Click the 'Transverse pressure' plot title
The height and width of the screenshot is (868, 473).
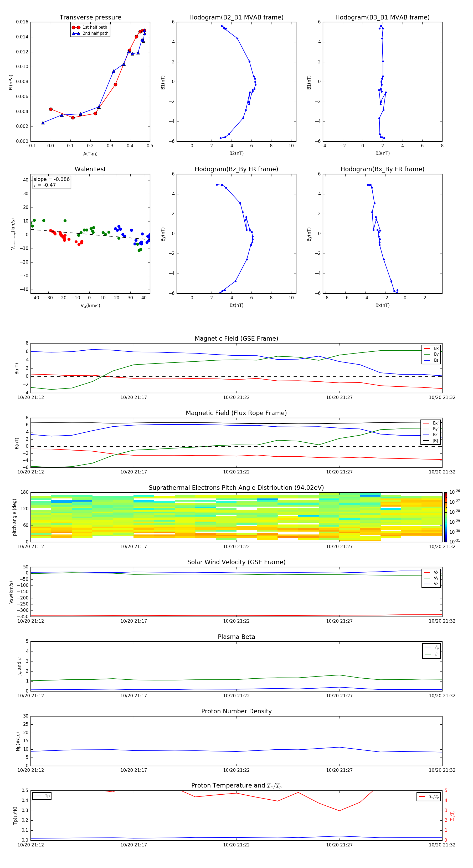[90, 18]
